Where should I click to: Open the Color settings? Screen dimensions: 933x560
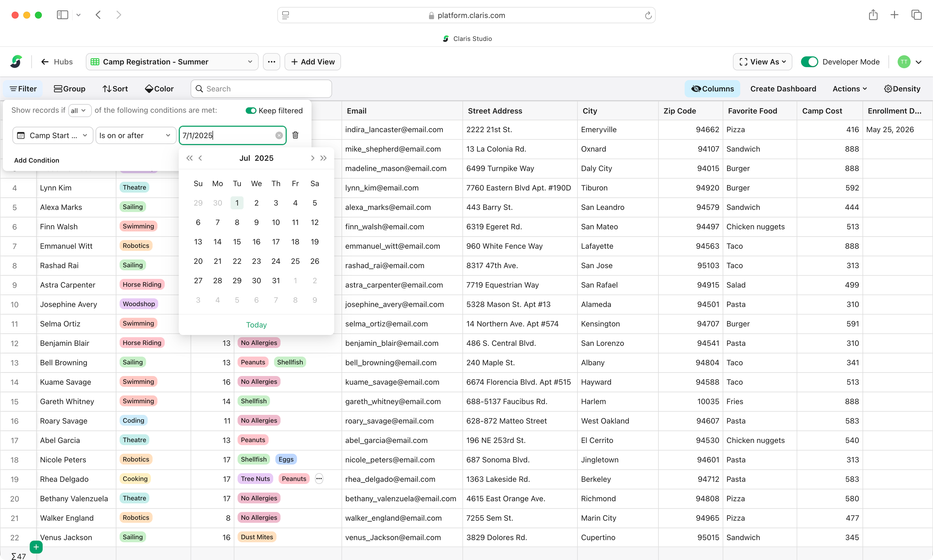click(159, 89)
